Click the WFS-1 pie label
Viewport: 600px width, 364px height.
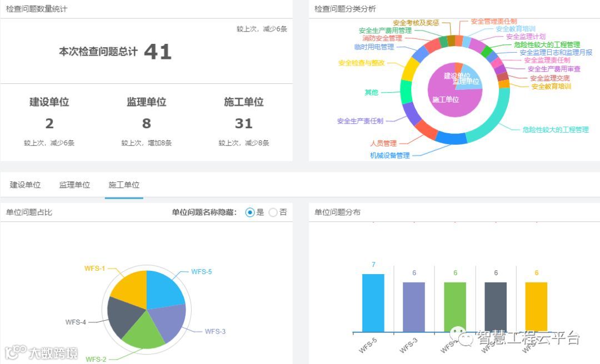[x=94, y=269]
